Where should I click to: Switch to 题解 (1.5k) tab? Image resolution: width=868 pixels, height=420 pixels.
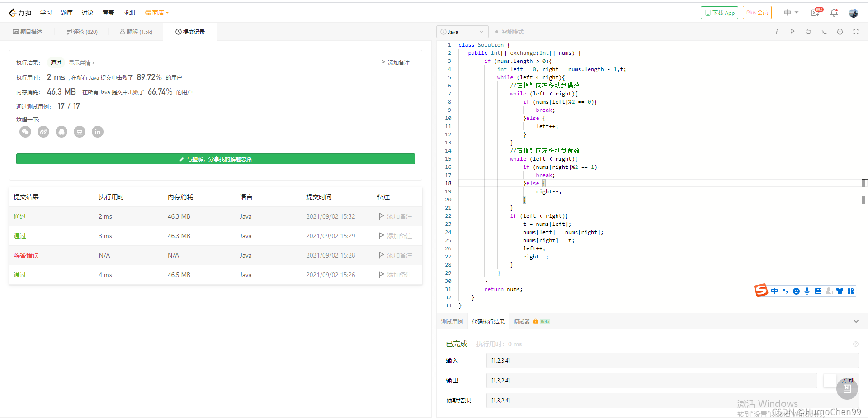tap(136, 32)
